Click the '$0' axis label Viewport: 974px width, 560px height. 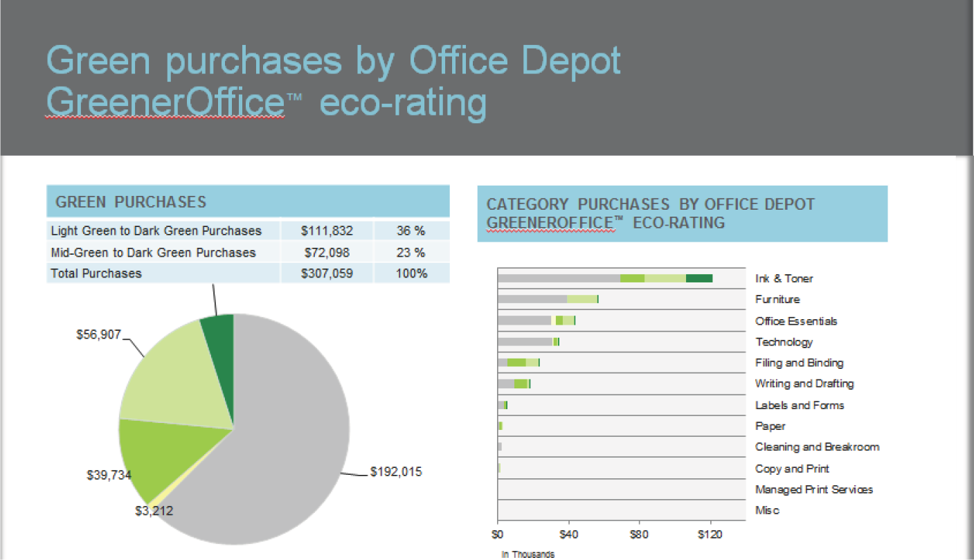coord(497,534)
